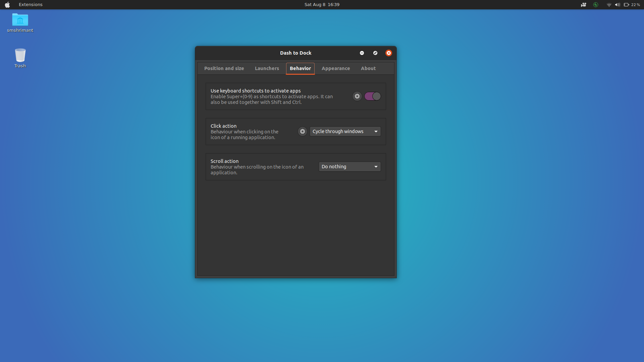Viewport: 644px width, 362px height.
Task: Minimize the Dash to Dock window
Action: click(362, 53)
